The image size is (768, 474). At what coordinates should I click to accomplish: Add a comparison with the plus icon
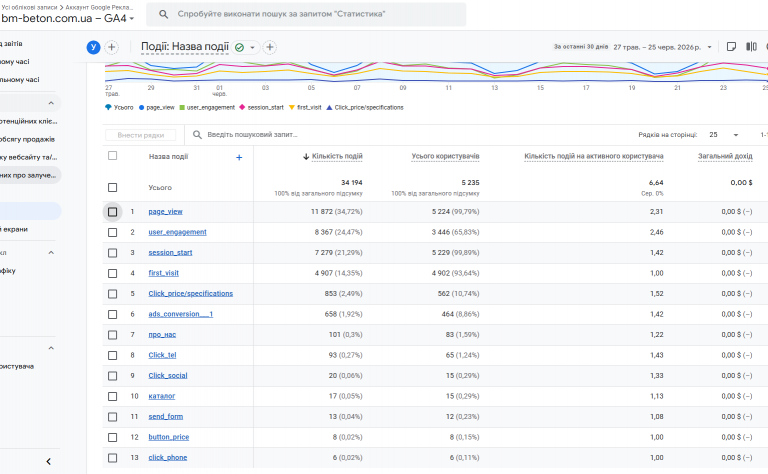(x=112, y=47)
